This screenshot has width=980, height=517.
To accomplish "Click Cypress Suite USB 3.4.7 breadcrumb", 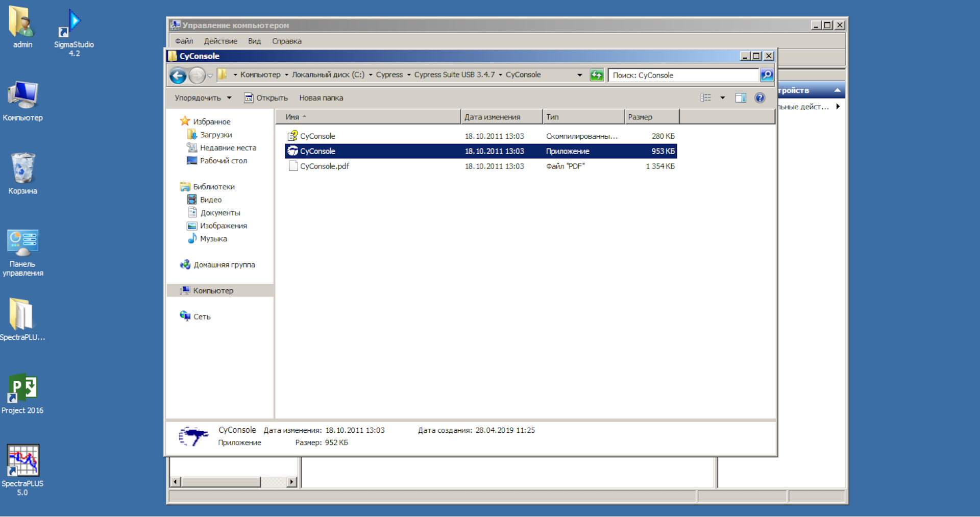I will (x=454, y=75).
